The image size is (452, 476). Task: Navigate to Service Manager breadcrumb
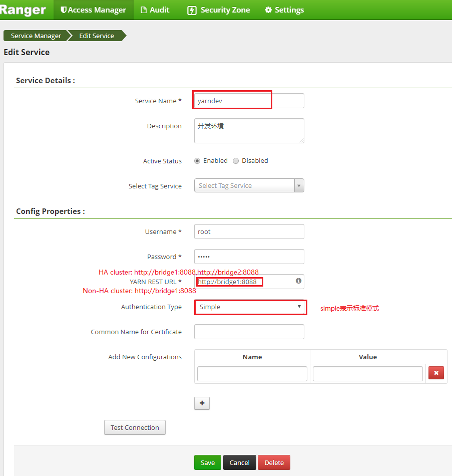36,36
